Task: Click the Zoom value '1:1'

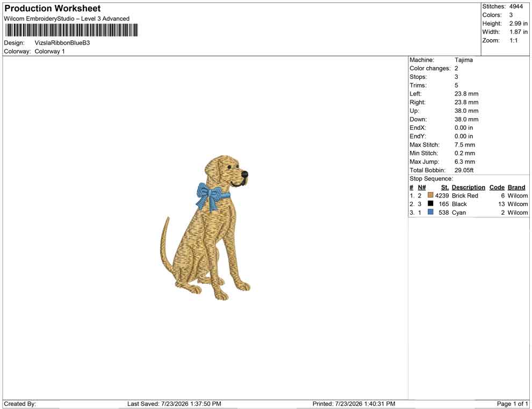Action: coord(514,40)
